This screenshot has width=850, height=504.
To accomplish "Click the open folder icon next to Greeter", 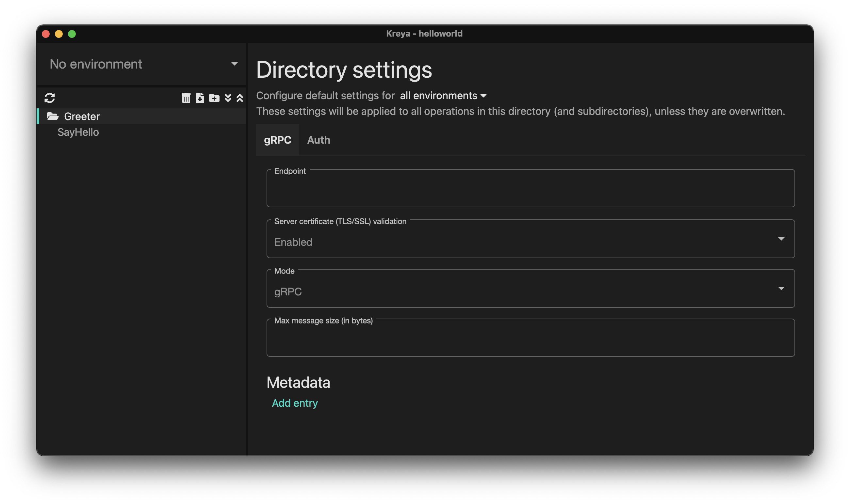I will (53, 117).
